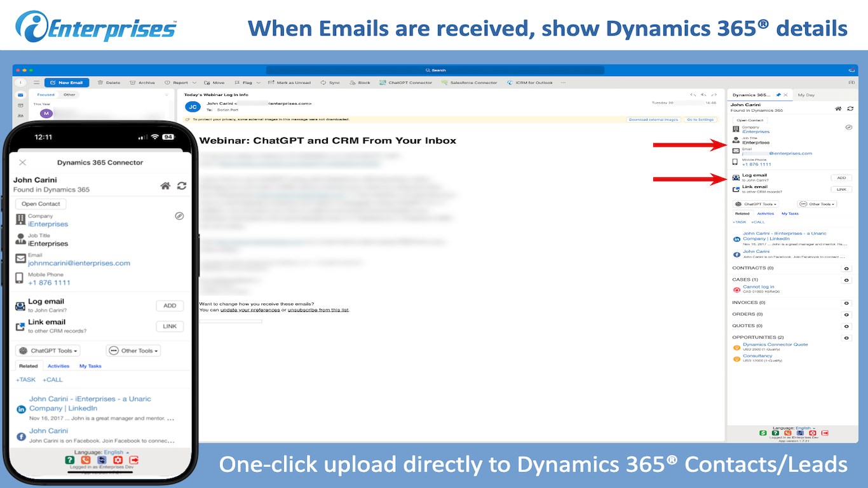Open iCRM for Outlook from toolbar
Image resolution: width=868 pixels, height=488 pixels.
pyautogui.click(x=530, y=83)
